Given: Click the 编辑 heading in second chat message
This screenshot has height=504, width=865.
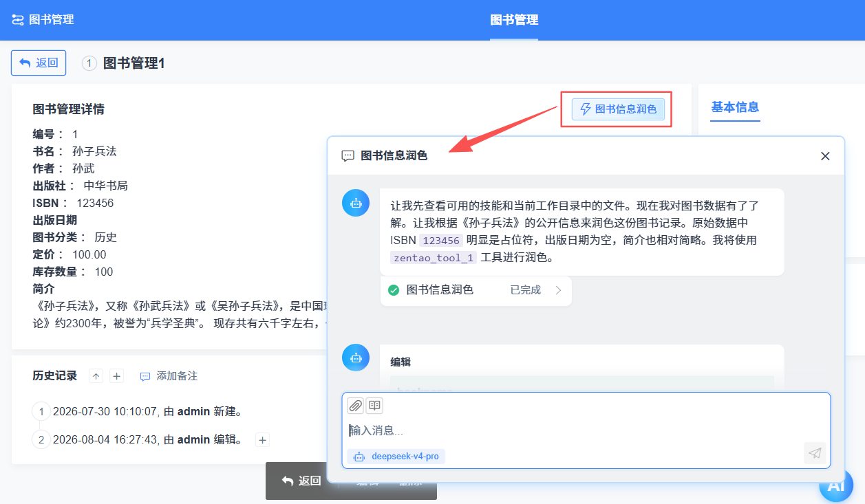Looking at the screenshot, I should [x=401, y=362].
